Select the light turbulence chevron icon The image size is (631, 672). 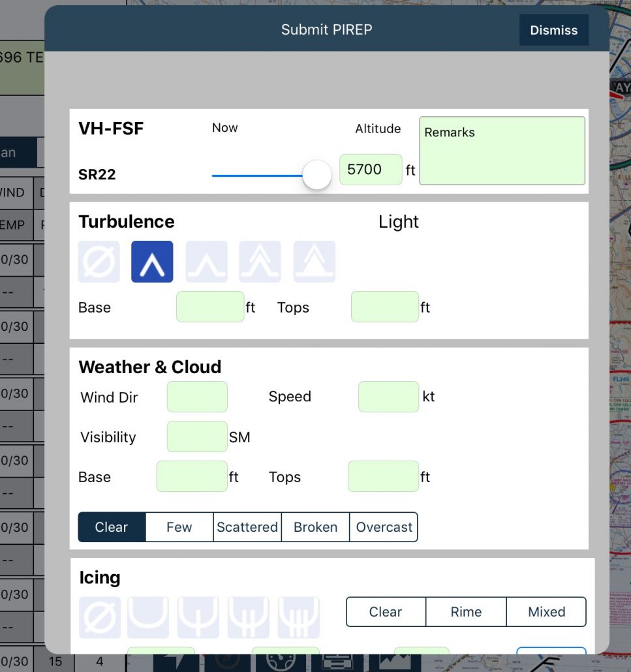(x=152, y=261)
